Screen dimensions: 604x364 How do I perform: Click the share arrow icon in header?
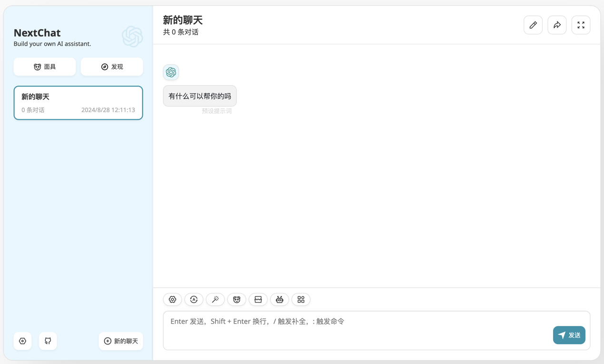coord(557,25)
